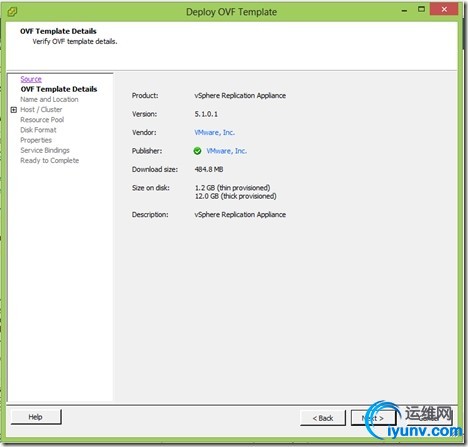Select Name and Location step
The image size is (468, 447).
pyautogui.click(x=49, y=99)
